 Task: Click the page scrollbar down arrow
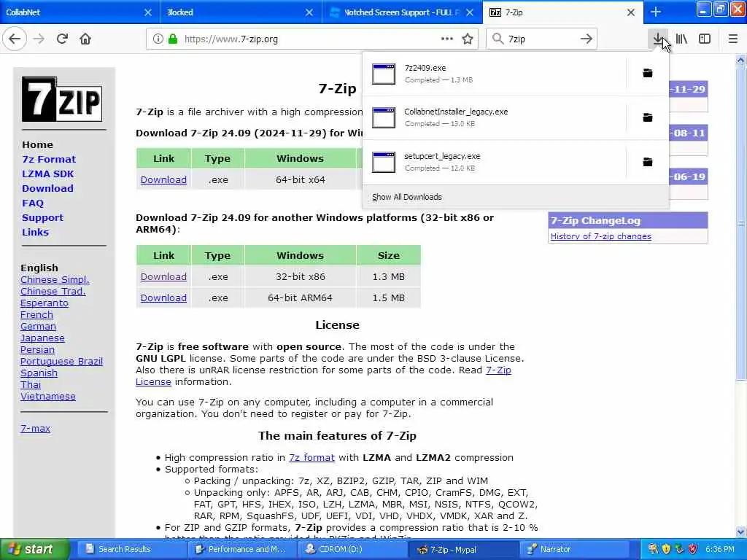[740, 532]
